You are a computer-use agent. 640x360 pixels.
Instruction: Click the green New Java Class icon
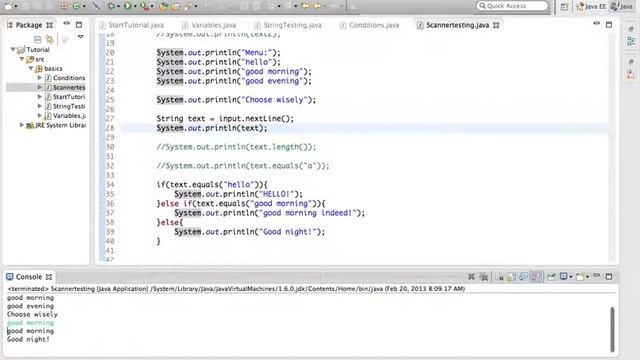(76, 6)
